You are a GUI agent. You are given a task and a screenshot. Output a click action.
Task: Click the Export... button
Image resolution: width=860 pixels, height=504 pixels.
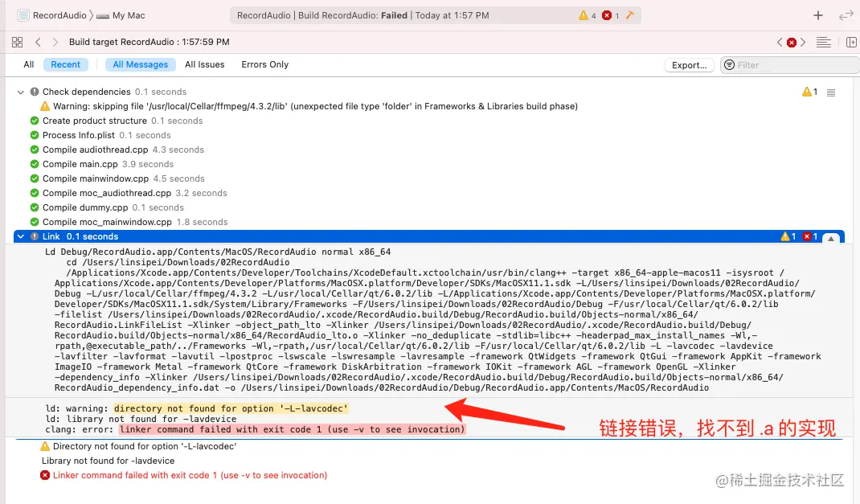[690, 65]
